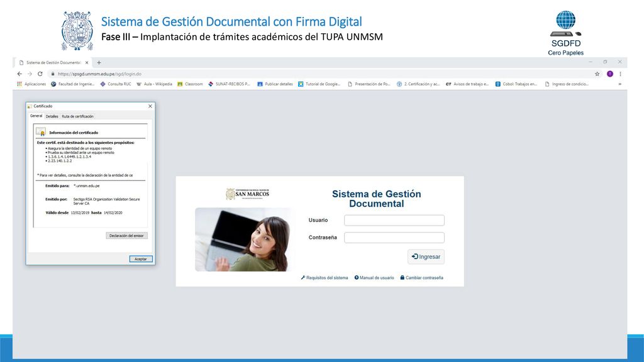
Task: Click the 1.3.6.1.4.1.6449.1.2.1.3.4 purpose line
Action: click(69, 156)
